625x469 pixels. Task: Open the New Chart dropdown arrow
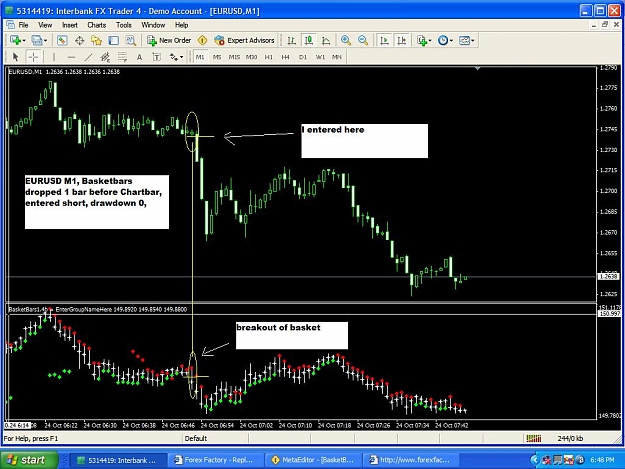click(x=24, y=41)
